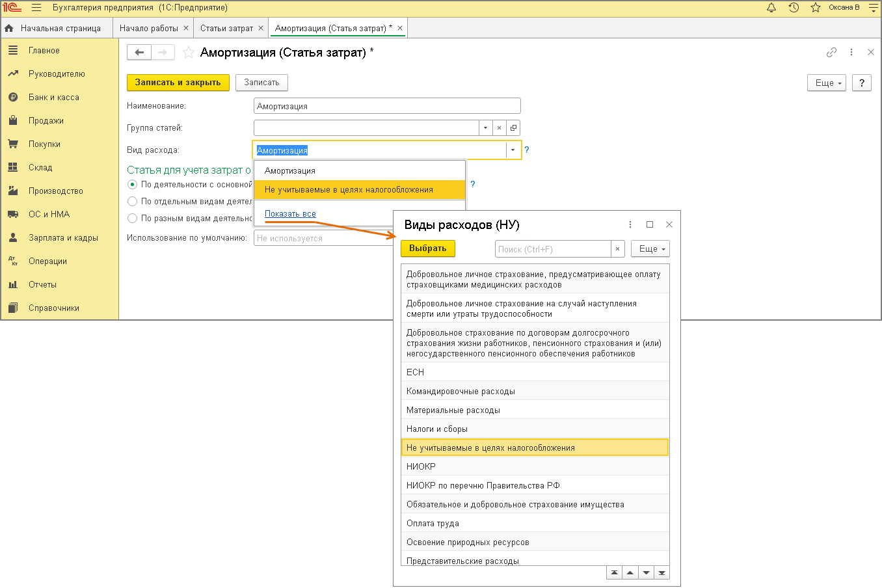Open the main hamburger menu
The image size is (882, 588).
pyautogui.click(x=36, y=8)
